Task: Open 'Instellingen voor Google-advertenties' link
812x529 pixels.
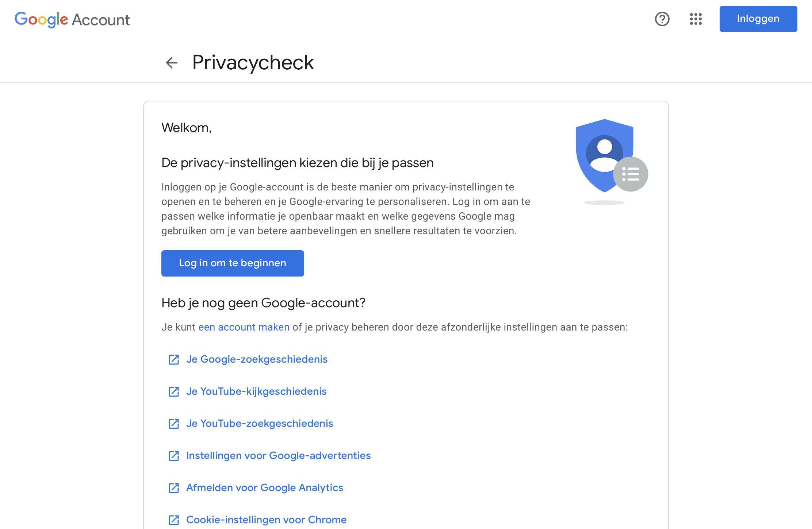Action: [x=278, y=456]
